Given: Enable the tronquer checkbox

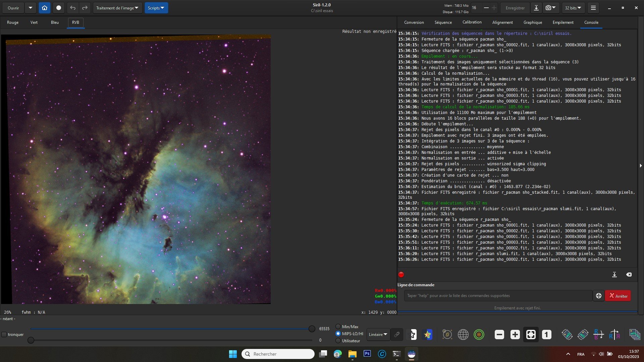Looking at the screenshot, I should pyautogui.click(x=4, y=335).
